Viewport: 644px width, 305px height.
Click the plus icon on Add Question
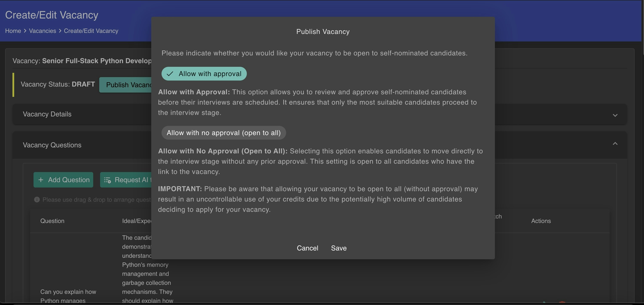click(x=41, y=180)
